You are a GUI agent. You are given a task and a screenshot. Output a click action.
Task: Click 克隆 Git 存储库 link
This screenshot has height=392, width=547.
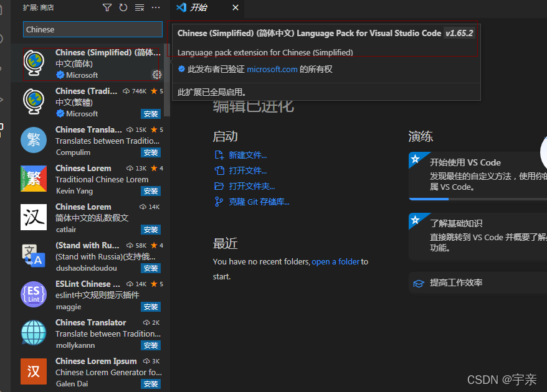point(259,202)
